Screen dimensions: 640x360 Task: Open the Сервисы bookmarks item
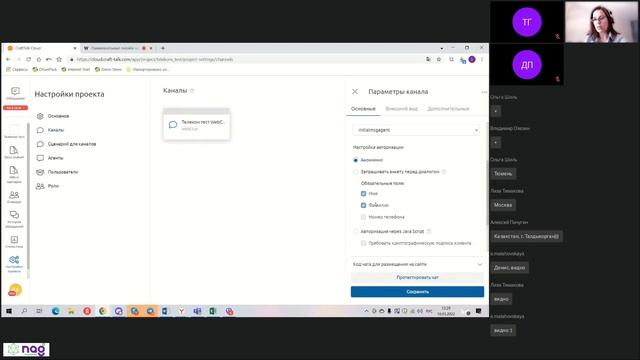17,70
